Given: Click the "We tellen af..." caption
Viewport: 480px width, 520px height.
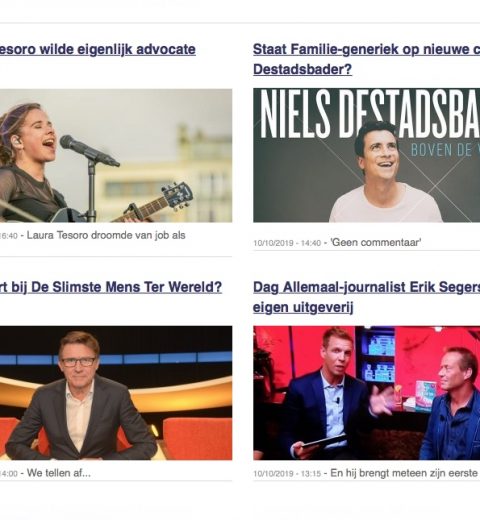Looking at the screenshot, I should [x=59, y=473].
